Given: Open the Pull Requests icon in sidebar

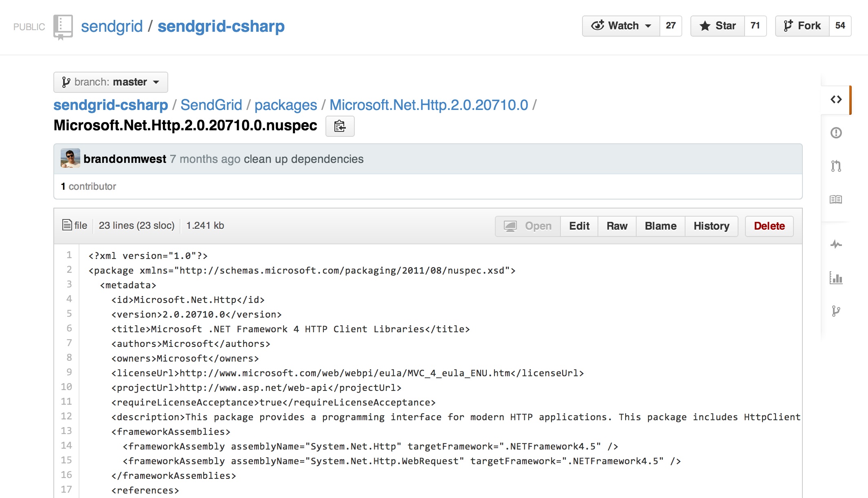Looking at the screenshot, I should pos(836,166).
